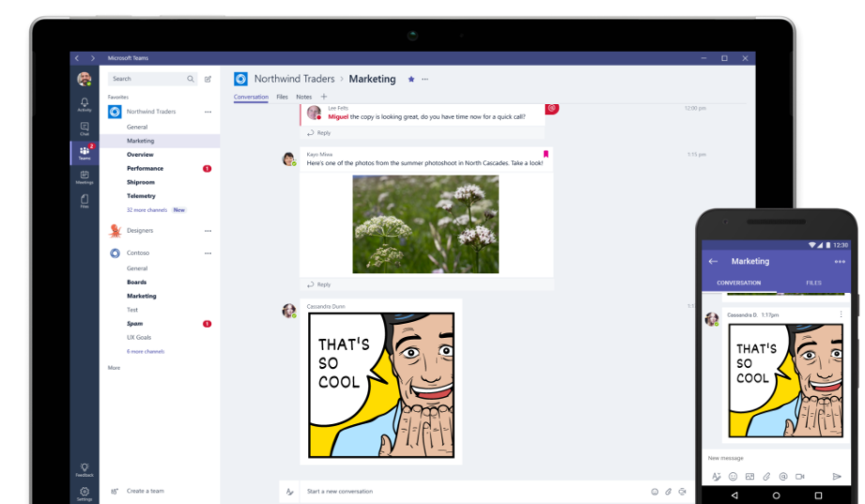Switch to the Notes tab

click(x=303, y=97)
